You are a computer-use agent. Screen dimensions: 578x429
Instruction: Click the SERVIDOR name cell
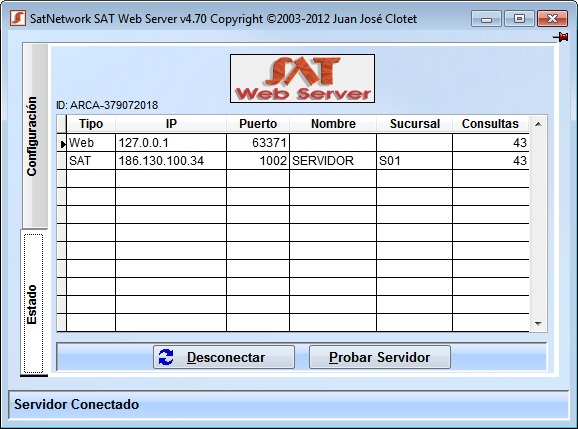click(333, 161)
